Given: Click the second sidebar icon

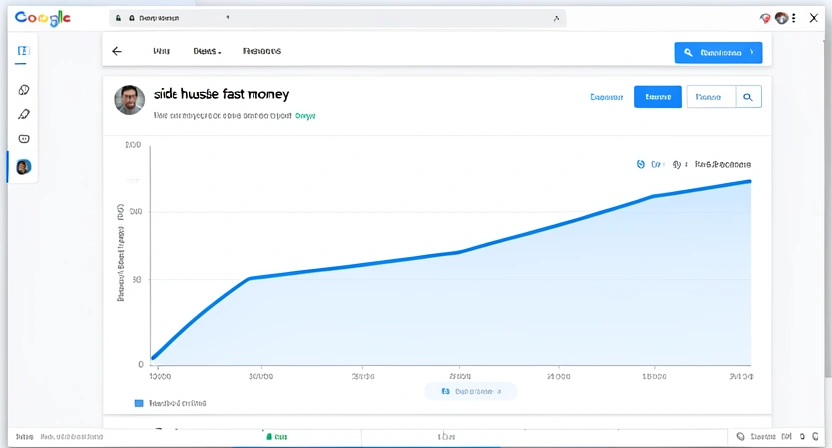Looking at the screenshot, I should tap(23, 90).
